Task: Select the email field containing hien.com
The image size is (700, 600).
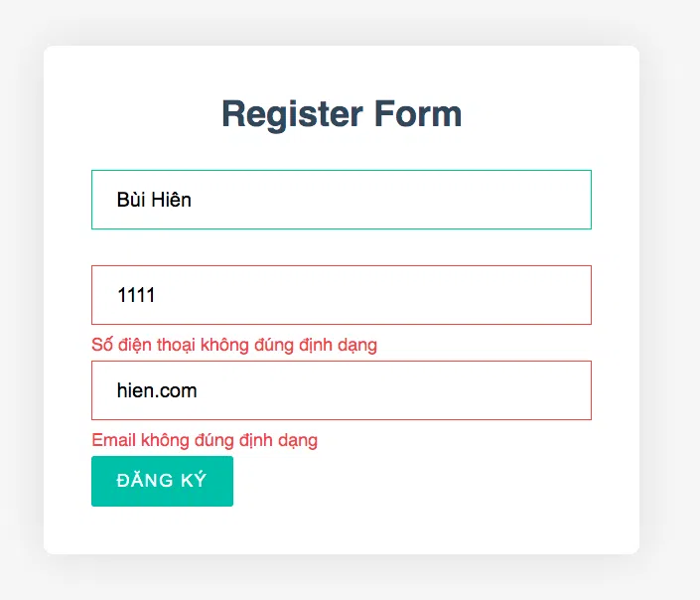Action: 342,390
